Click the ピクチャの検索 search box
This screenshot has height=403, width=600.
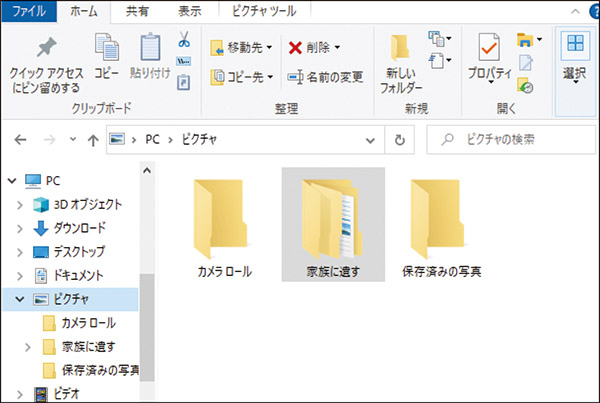coord(510,140)
